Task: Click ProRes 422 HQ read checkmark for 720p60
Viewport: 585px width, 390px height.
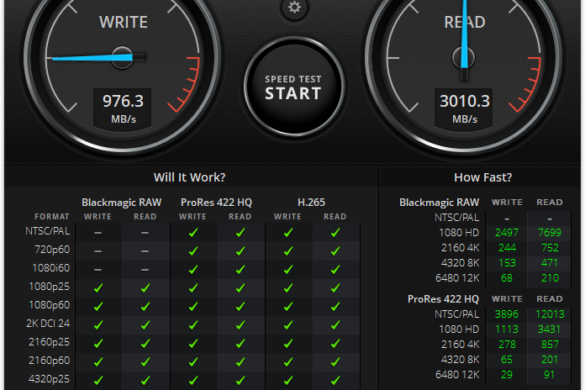Action: coord(241,251)
